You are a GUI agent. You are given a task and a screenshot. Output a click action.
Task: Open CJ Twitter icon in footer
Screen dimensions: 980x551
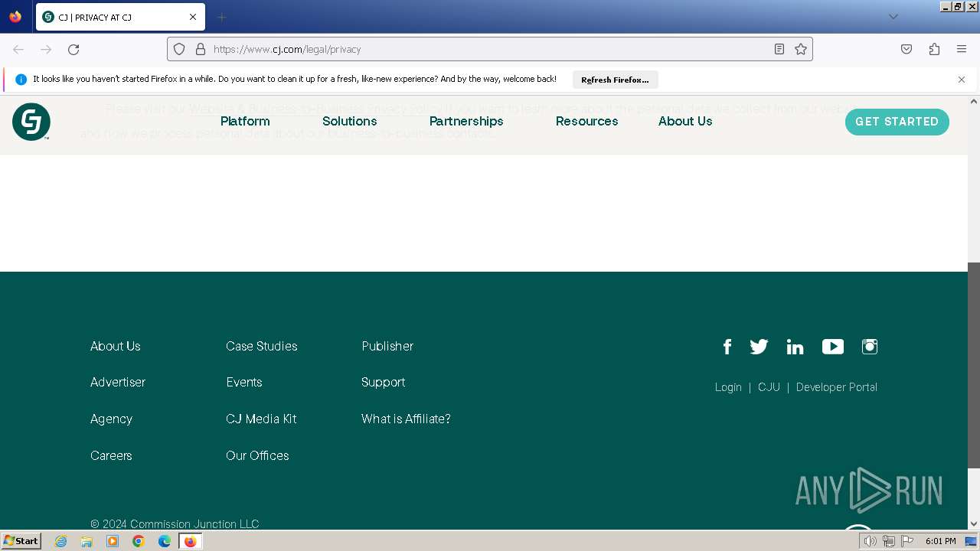(x=759, y=347)
